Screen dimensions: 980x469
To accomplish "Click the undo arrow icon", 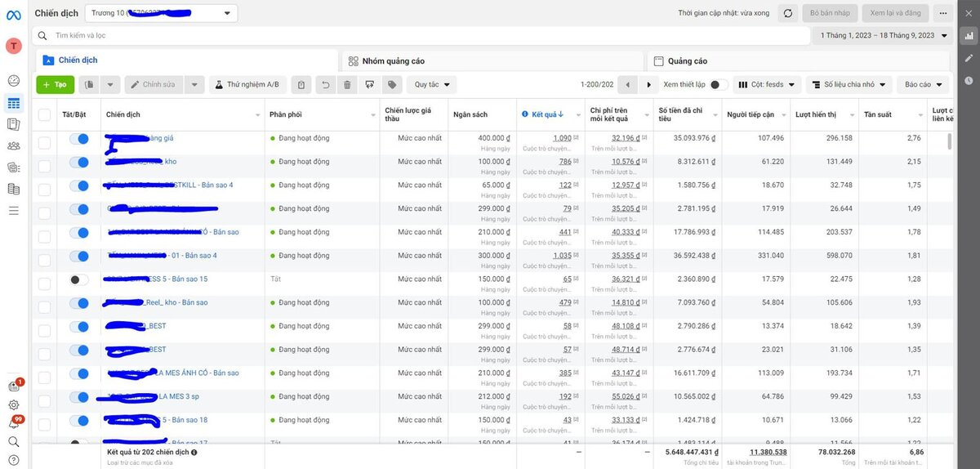I will [x=325, y=84].
